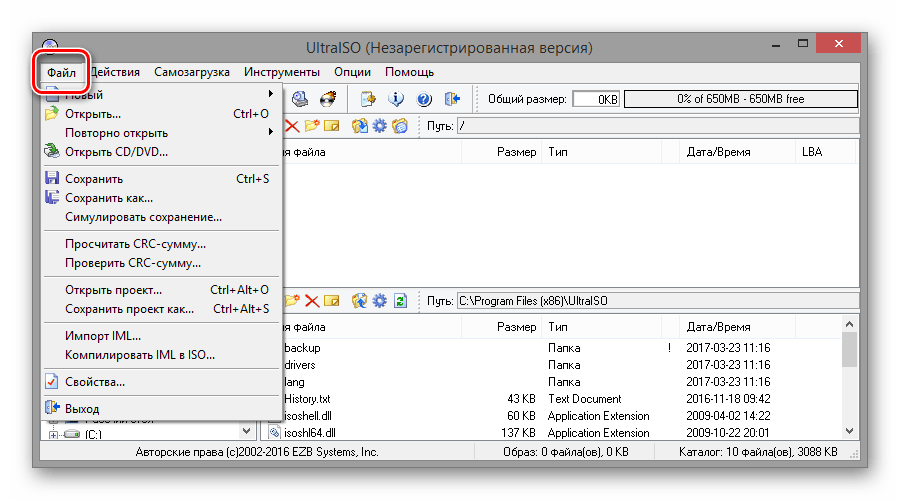Click the gear settings icon in upper pane toolbar
The height and width of the screenshot is (500, 900).
point(379,126)
